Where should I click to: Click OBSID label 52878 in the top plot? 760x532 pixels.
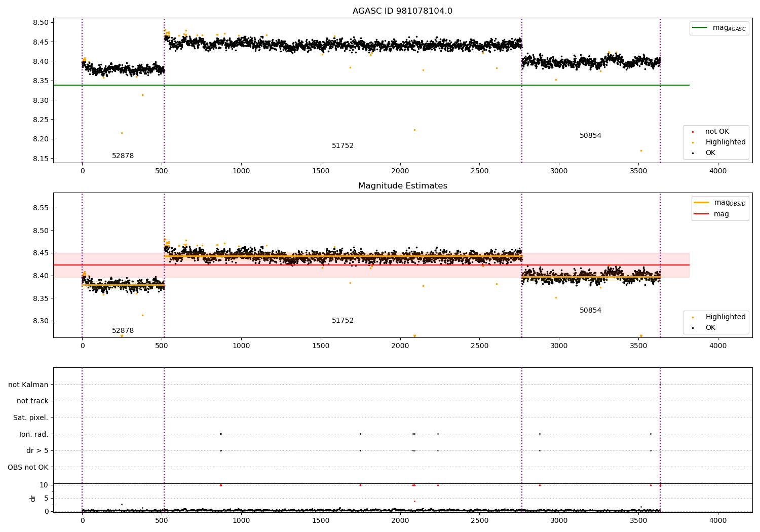coord(123,156)
